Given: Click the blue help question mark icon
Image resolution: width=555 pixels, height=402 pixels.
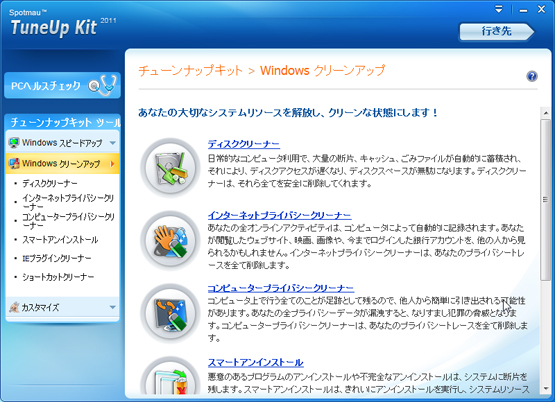Looking at the screenshot, I should [x=532, y=76].
